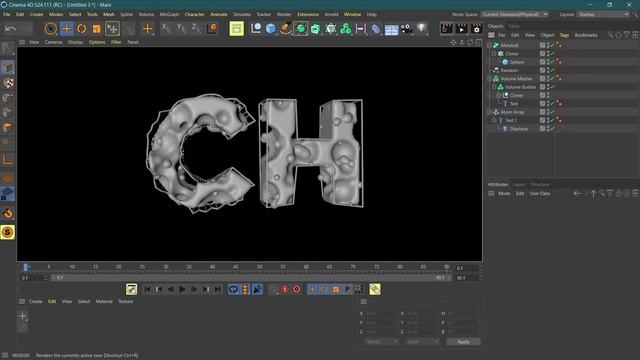This screenshot has height=360, width=640.
Task: Collapse the Atom Array tree node
Action: (490, 112)
